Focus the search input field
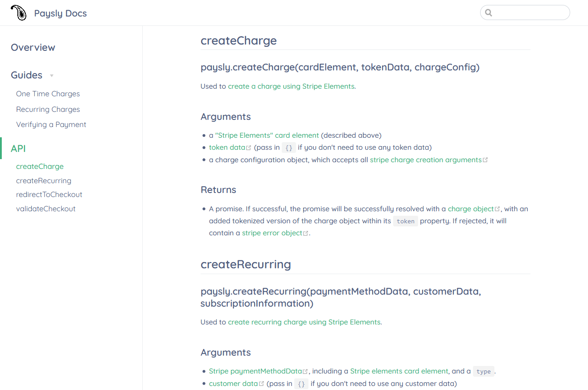Image resolution: width=588 pixels, height=390 pixels. pyautogui.click(x=530, y=13)
